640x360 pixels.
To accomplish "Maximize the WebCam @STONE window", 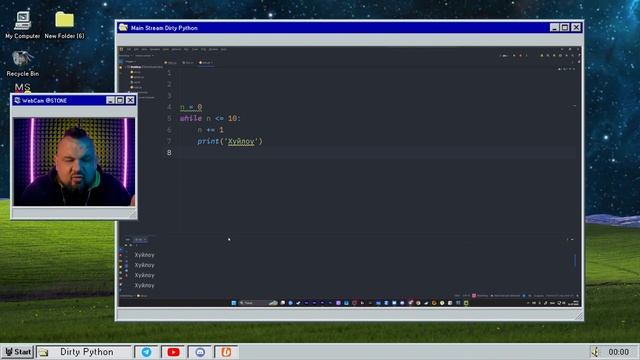I will pyautogui.click(x=120, y=100).
